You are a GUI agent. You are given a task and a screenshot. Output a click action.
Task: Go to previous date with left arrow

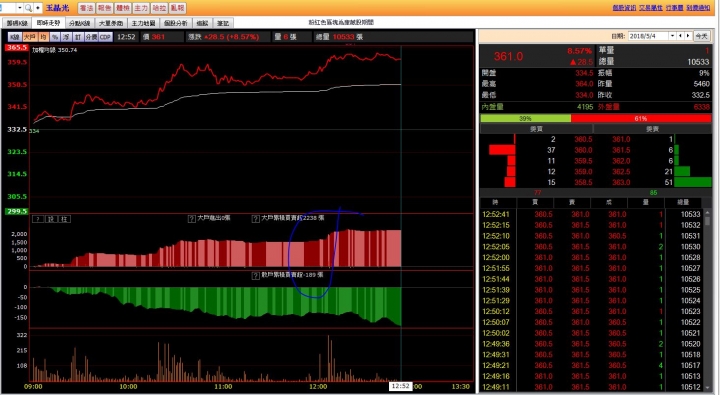pyautogui.click(x=680, y=36)
